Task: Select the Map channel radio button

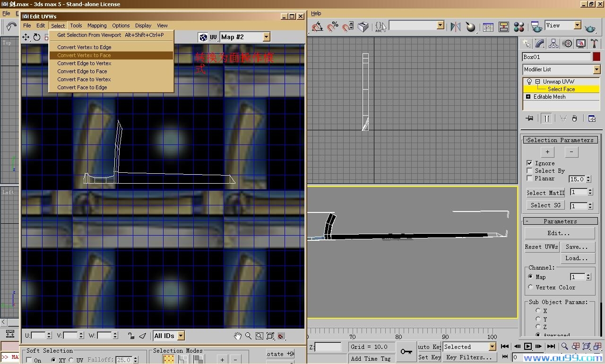Action: [x=531, y=277]
